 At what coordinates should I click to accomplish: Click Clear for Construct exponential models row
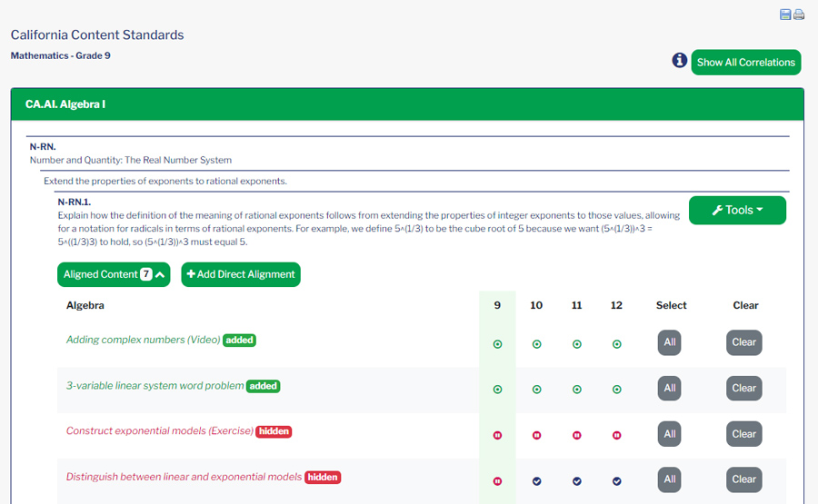coord(743,434)
